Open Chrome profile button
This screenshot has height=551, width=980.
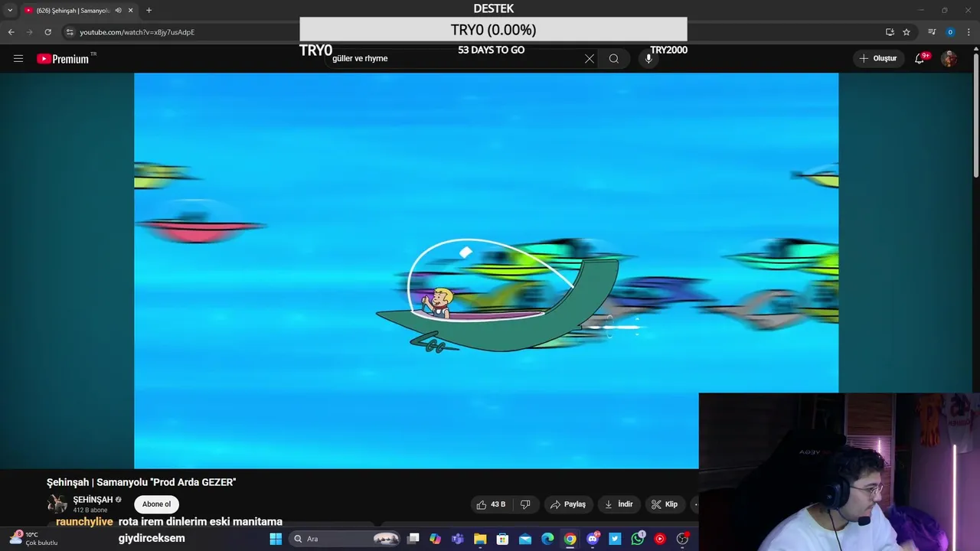950,32
